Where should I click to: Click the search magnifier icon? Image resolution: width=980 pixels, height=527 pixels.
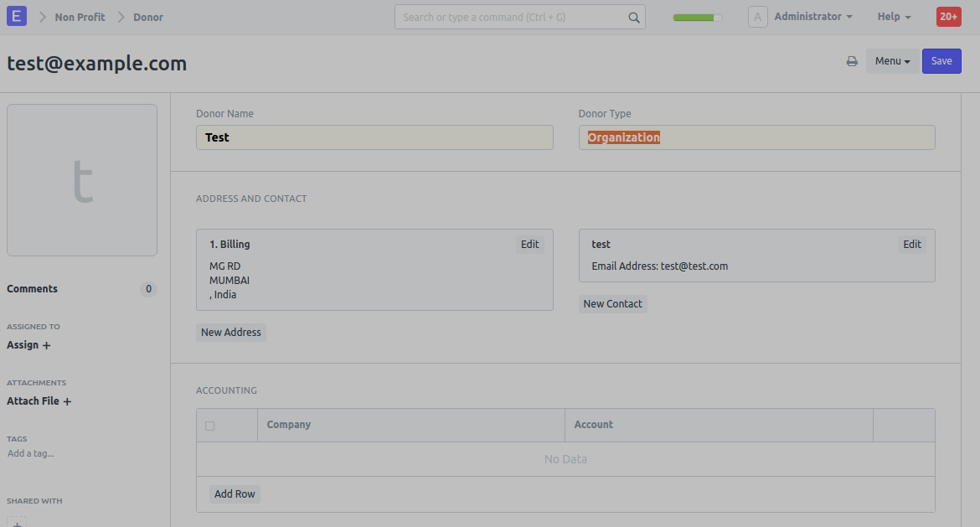tap(634, 18)
